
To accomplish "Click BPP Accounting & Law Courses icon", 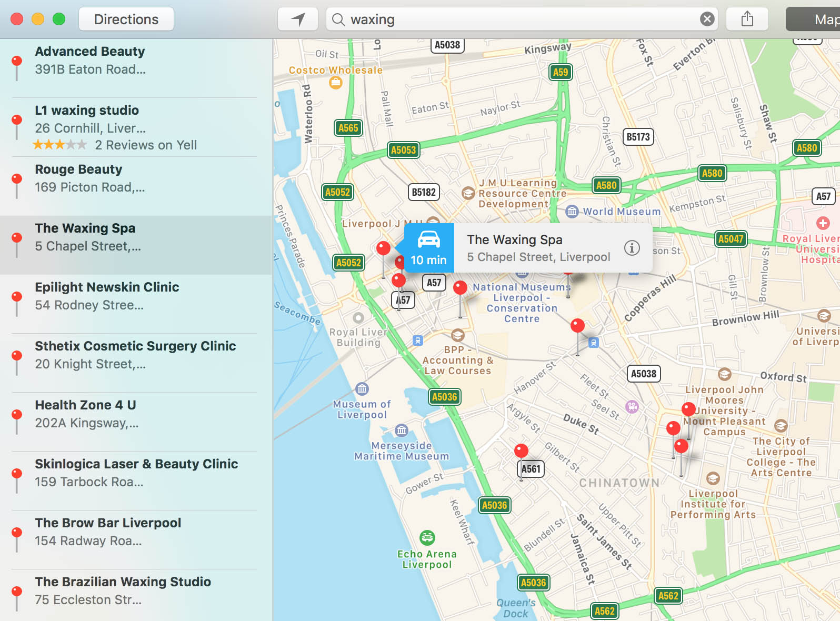I will coord(458,335).
